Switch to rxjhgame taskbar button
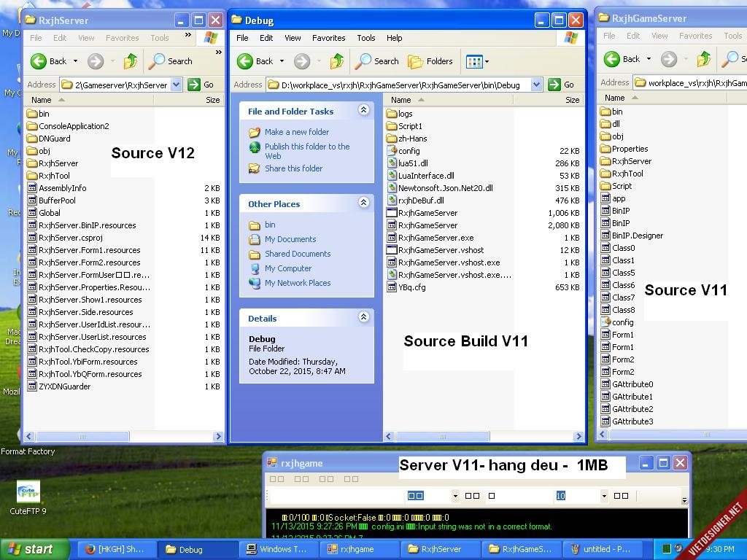The width and height of the screenshot is (747, 560). [359, 549]
